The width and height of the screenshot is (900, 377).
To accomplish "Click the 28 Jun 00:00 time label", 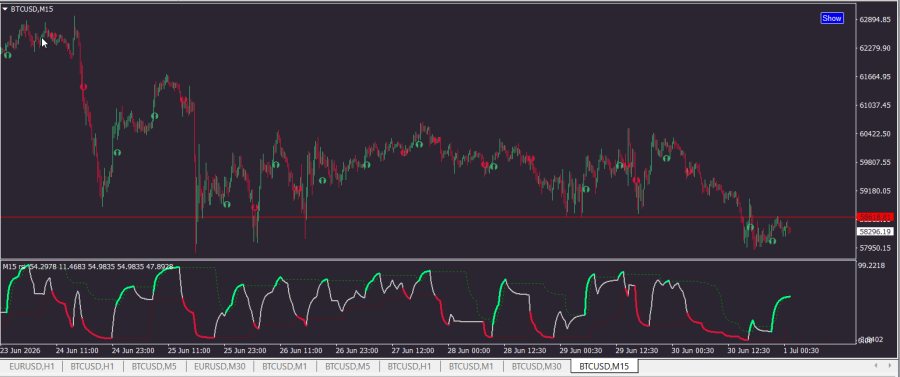I will tap(468, 351).
